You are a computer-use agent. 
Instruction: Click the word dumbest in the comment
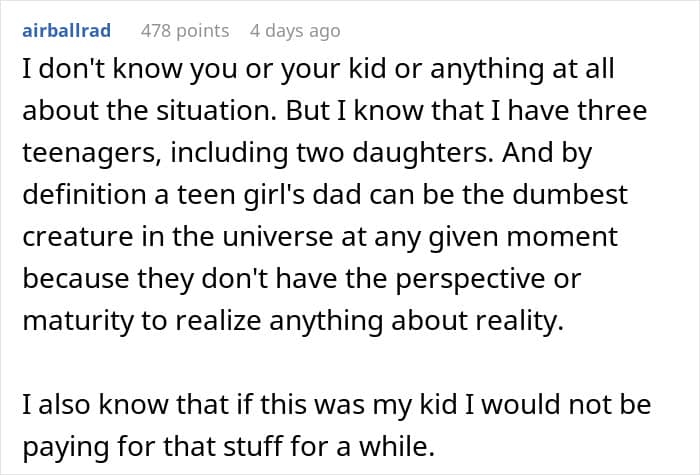click(x=570, y=194)
